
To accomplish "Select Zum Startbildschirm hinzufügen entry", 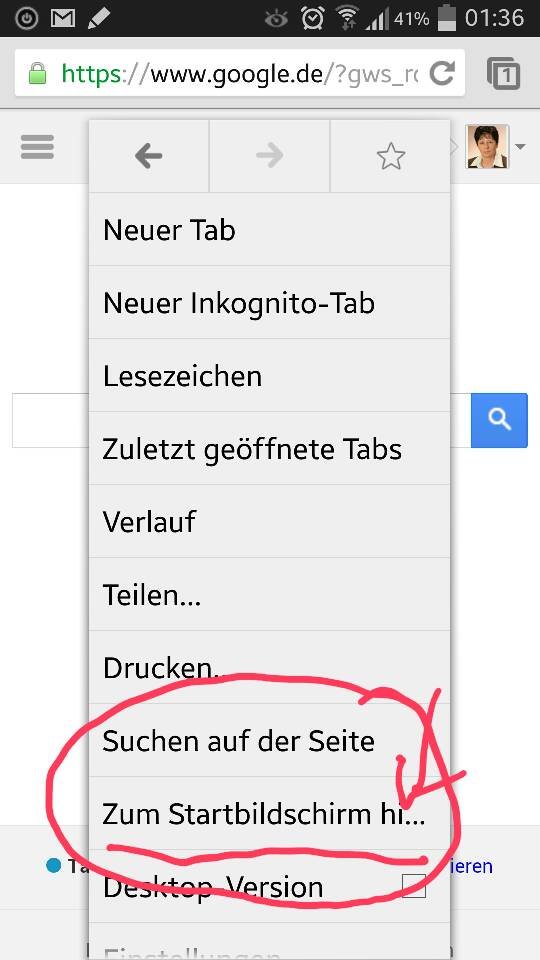I will (x=269, y=814).
